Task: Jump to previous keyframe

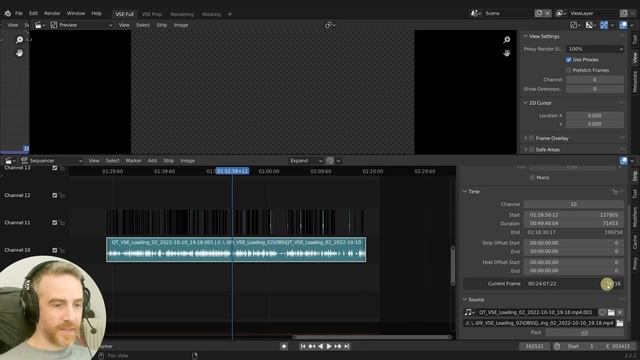Action: tap(311, 346)
